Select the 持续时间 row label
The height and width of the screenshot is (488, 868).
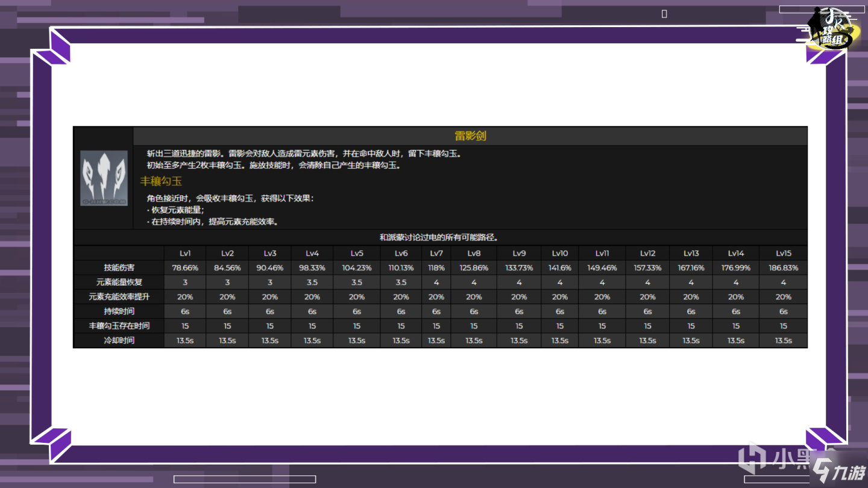pyautogui.click(x=119, y=311)
